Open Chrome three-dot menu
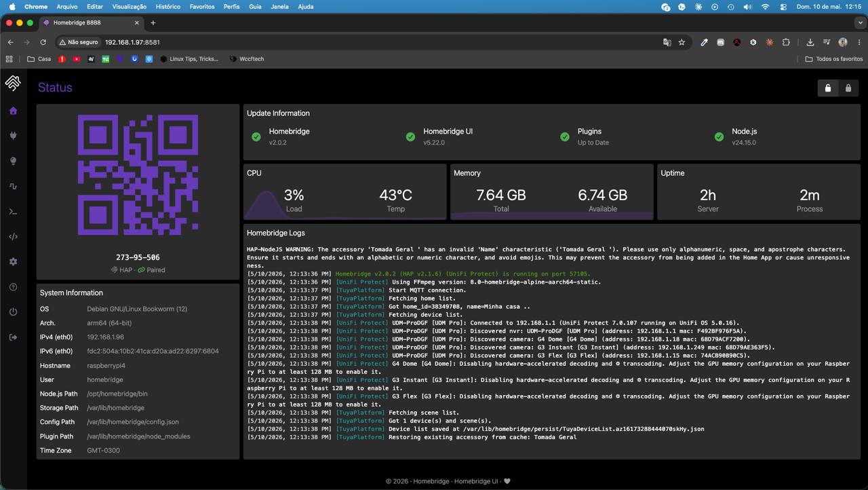The width and height of the screenshot is (868, 490). pyautogui.click(x=858, y=42)
